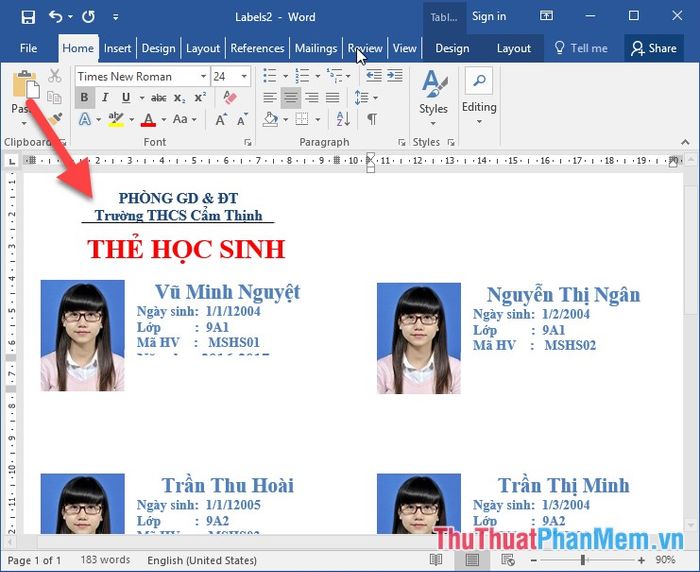Viewport: 700px width, 572px height.
Task: Click the Bullets list icon
Action: [x=270, y=76]
